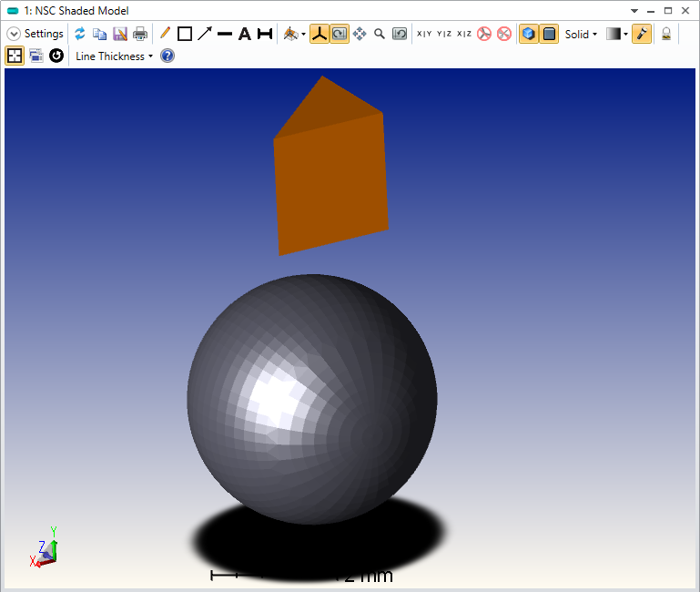Click the X|Z view button
700x592 pixels.
464,34
